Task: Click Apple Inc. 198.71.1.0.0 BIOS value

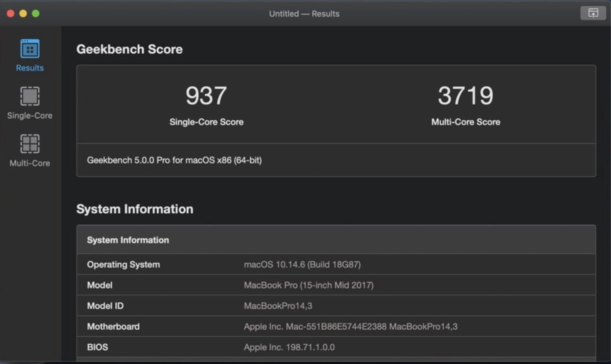Action: pyautogui.click(x=289, y=347)
